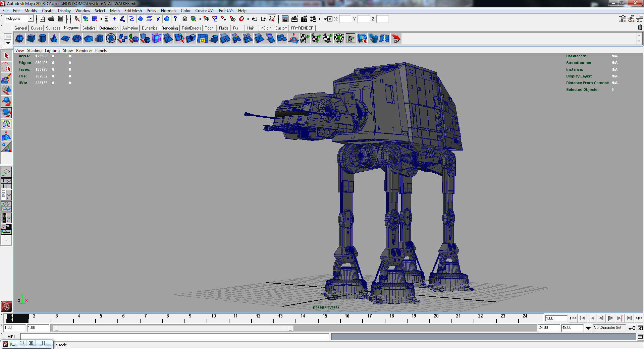Click the Show Manipulator tool

click(x=6, y=147)
